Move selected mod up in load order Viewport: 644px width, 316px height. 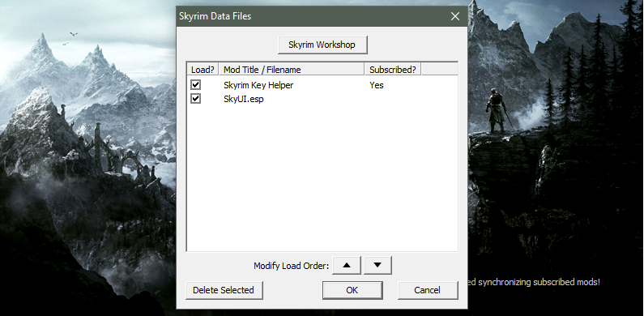pos(347,266)
